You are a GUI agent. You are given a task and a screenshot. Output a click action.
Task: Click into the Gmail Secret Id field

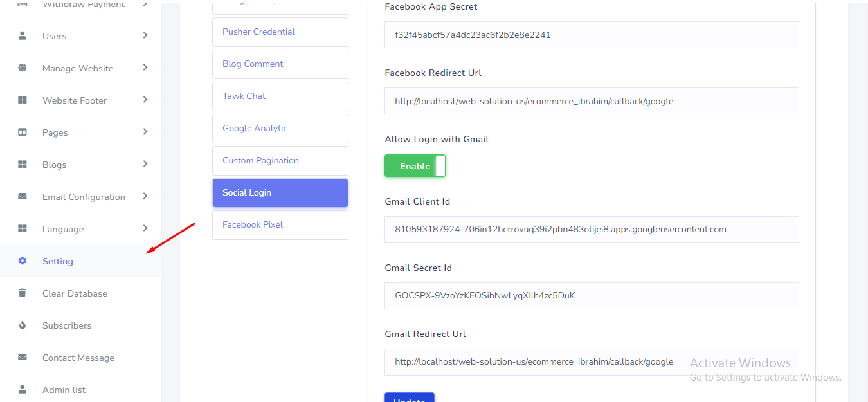[x=591, y=296]
